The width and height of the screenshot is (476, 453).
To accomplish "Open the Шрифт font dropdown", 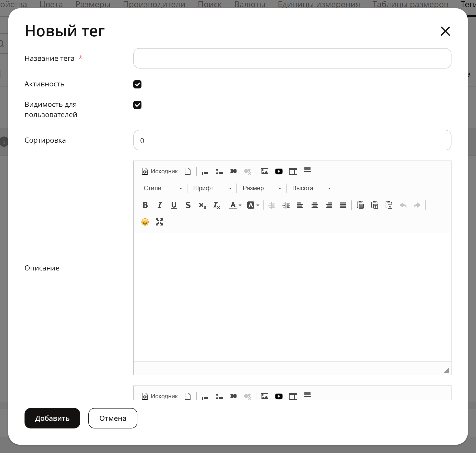I will pyautogui.click(x=212, y=188).
